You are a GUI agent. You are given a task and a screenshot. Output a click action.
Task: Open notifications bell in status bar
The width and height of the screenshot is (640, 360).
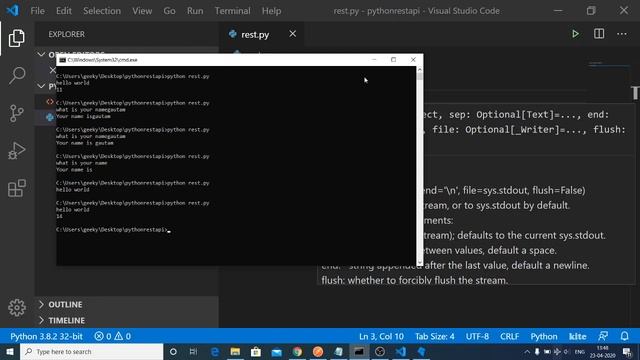pyautogui.click(x=624, y=336)
